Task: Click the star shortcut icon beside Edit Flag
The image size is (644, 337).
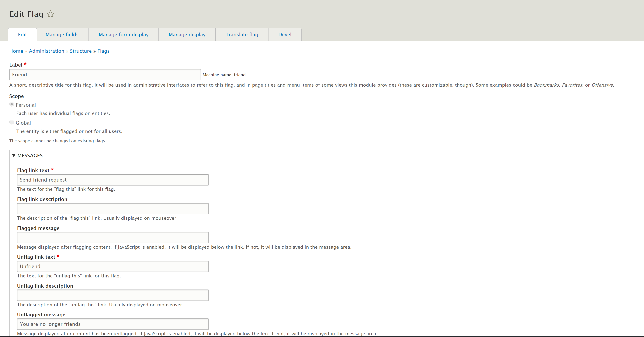Action: (50, 14)
